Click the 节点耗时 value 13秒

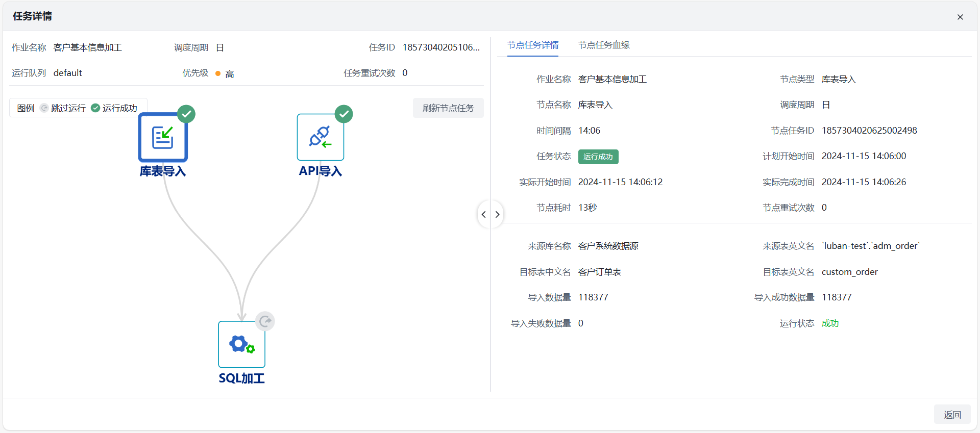tap(587, 208)
